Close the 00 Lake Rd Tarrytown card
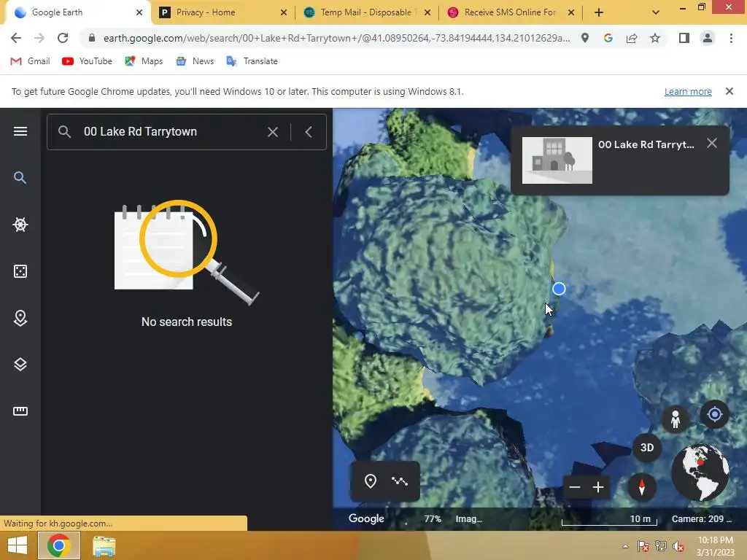 click(x=712, y=143)
